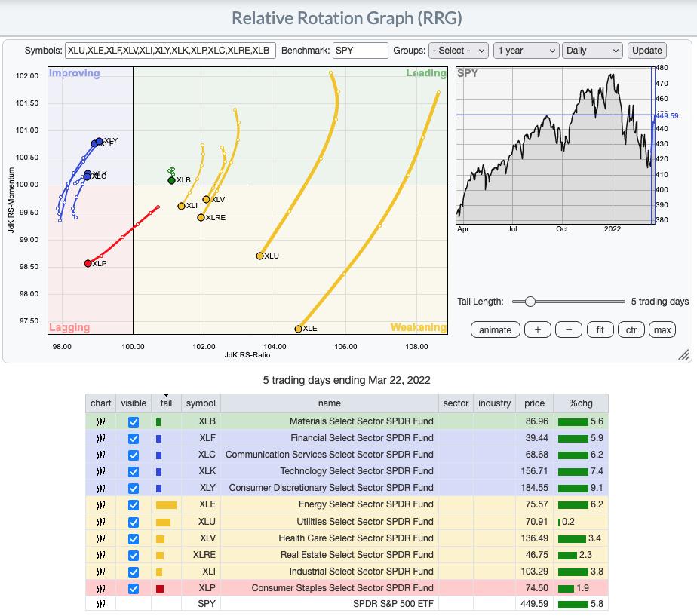The width and height of the screenshot is (697, 616).
Task: Click the XLF blue tail swatch
Action: click(158, 439)
